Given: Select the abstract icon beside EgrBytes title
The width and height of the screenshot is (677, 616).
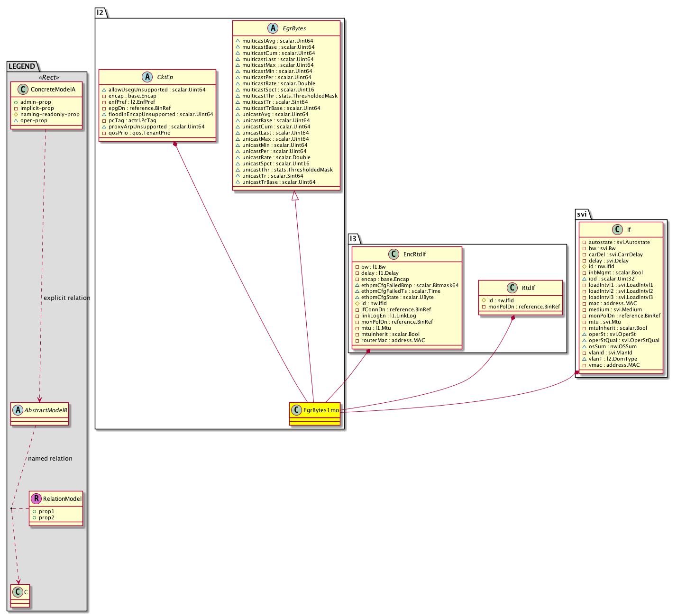Looking at the screenshot, I should pos(273,28).
